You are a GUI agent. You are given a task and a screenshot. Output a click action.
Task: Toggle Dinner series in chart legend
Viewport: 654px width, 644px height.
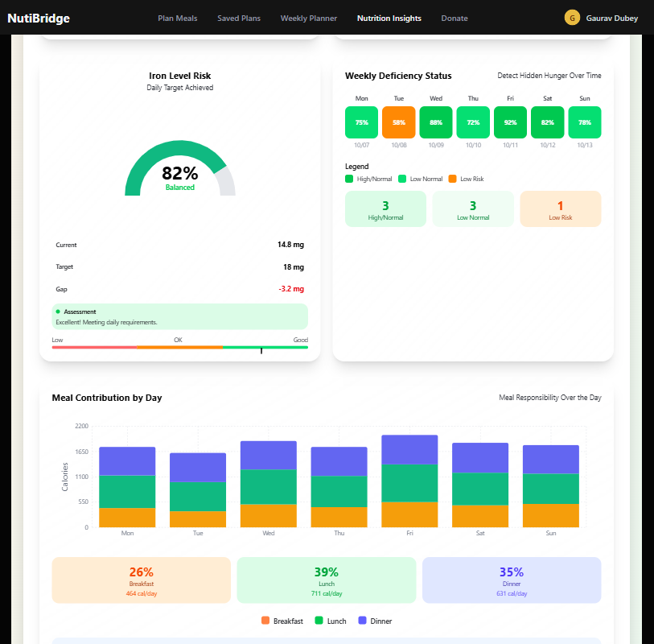tap(375, 621)
